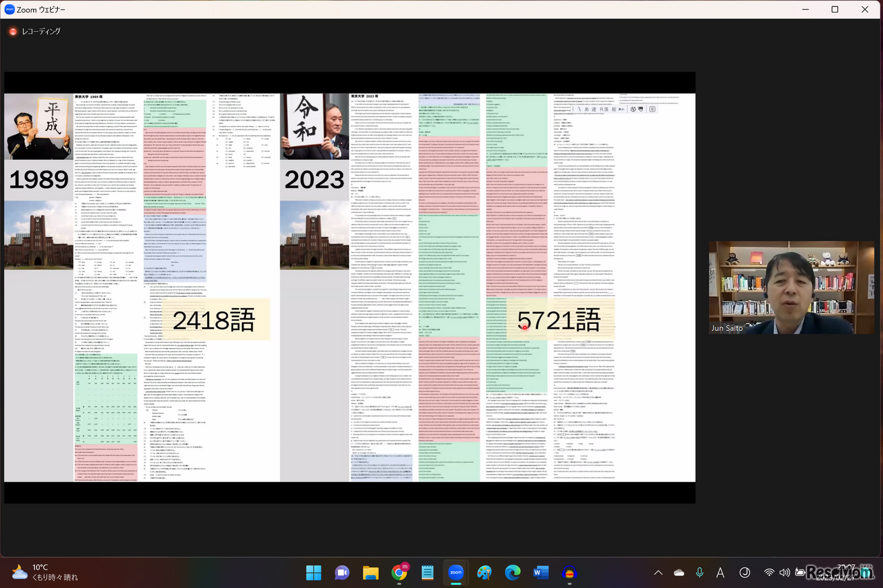Click the '2418語' word count on the slide
Viewport: 883px width, 588px height.
214,321
